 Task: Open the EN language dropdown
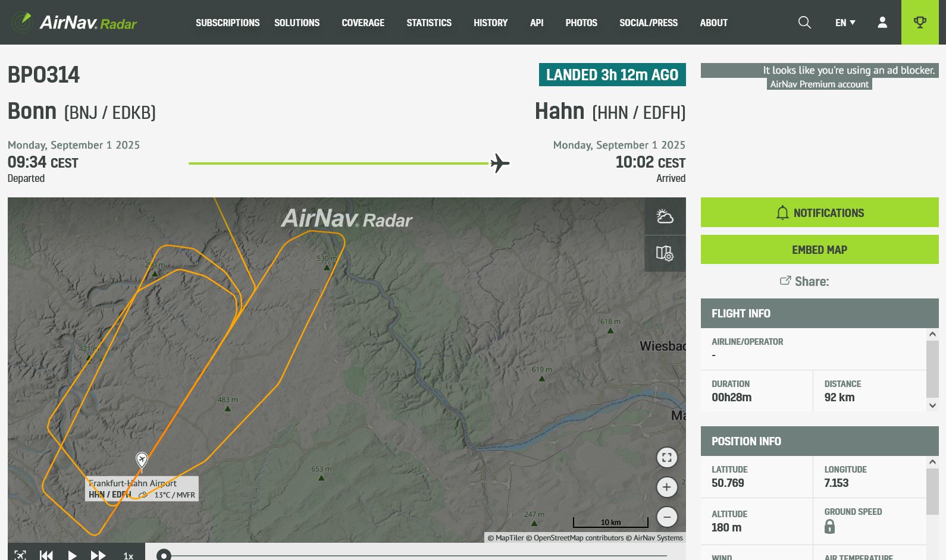click(x=845, y=23)
